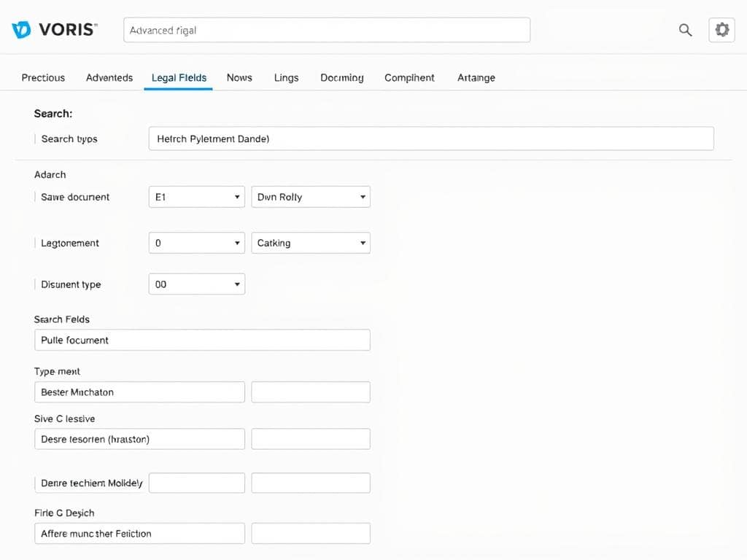Open the 'Catking' dropdown
Image resolution: width=747 pixels, height=560 pixels.
(311, 243)
